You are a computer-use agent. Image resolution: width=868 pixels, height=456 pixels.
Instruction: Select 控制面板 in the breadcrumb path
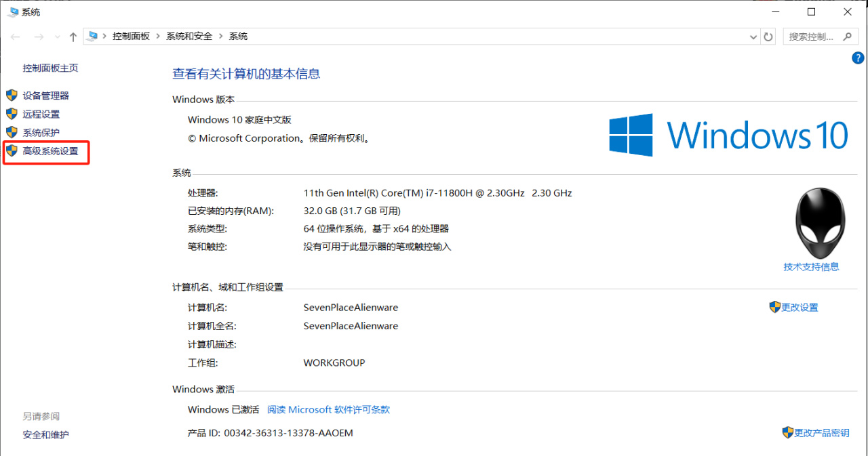[x=131, y=37]
